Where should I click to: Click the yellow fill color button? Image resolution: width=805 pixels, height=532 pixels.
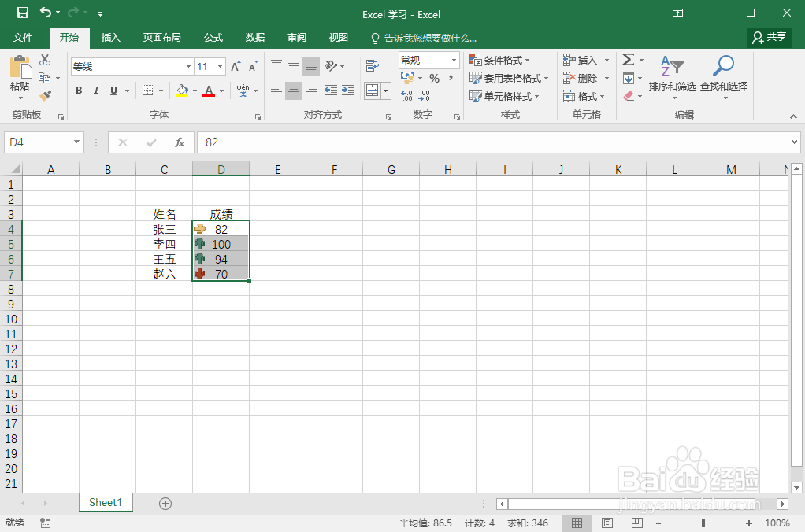182,91
